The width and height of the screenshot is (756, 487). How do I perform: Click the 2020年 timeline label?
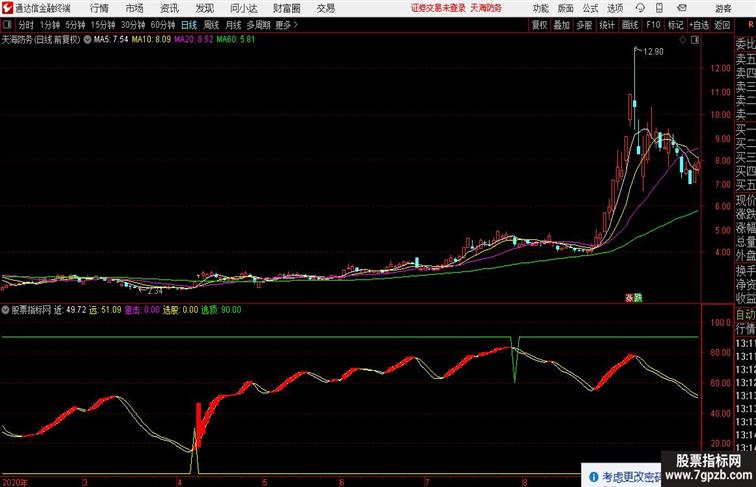[x=15, y=482]
